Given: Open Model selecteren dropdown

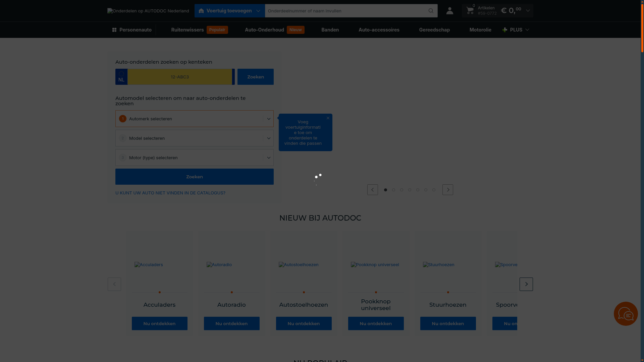Looking at the screenshot, I should point(195,138).
